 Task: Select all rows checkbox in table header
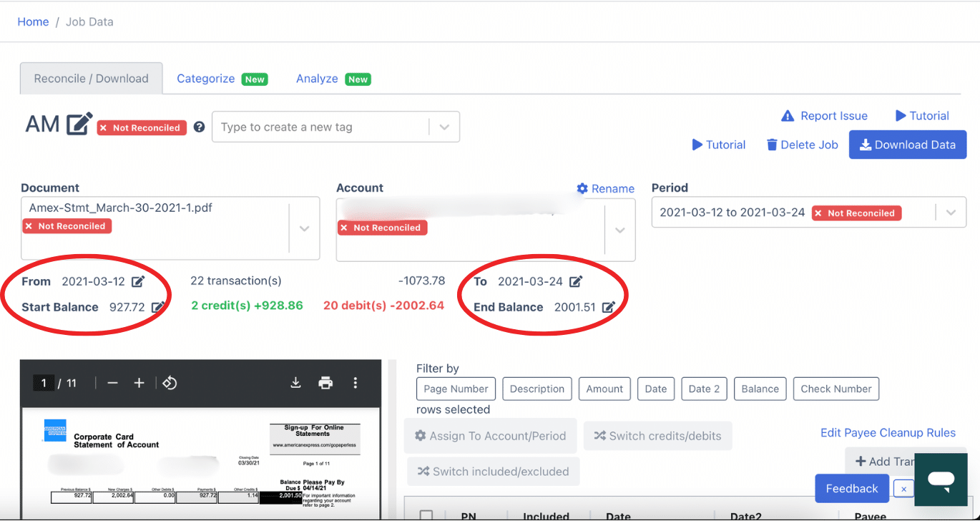click(426, 515)
